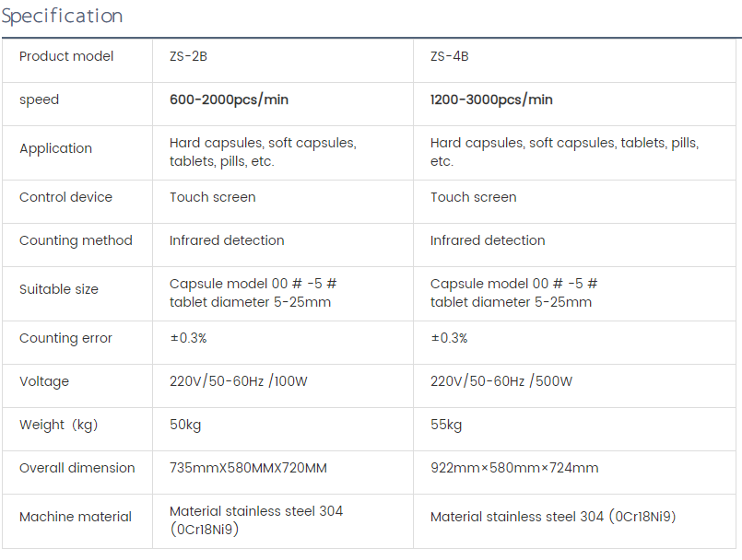Click the speed row label
742x560 pixels.
(x=39, y=99)
